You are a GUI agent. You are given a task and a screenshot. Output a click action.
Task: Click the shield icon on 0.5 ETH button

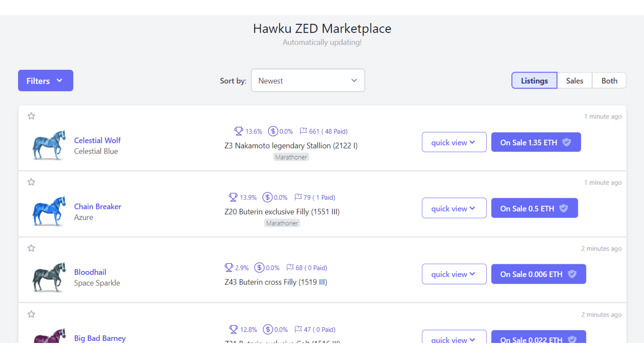tap(563, 208)
